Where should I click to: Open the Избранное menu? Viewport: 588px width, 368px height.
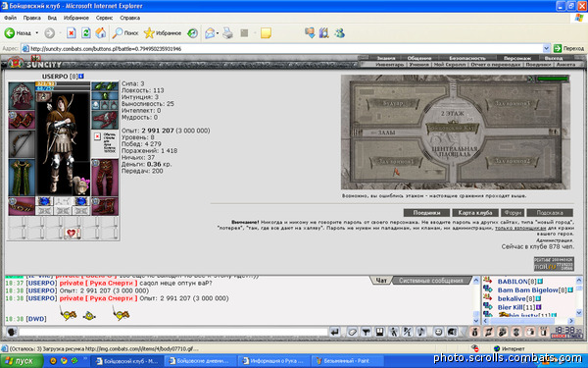tap(76, 18)
